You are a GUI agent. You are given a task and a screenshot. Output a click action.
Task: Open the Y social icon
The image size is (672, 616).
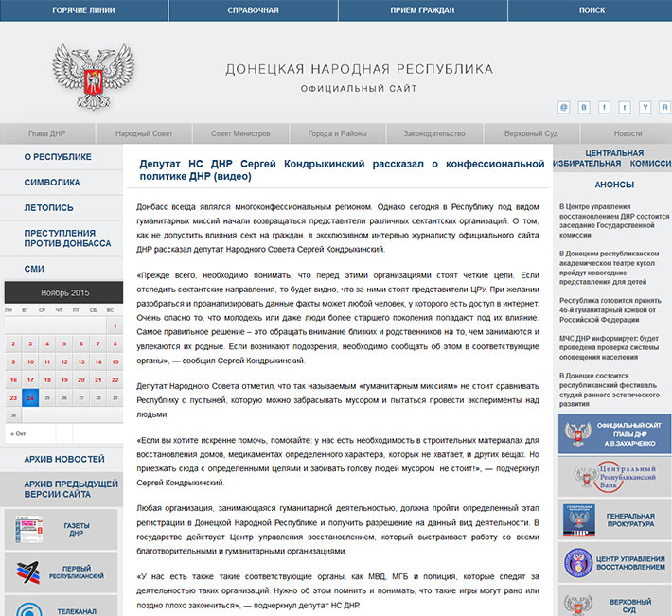pyautogui.click(x=645, y=107)
